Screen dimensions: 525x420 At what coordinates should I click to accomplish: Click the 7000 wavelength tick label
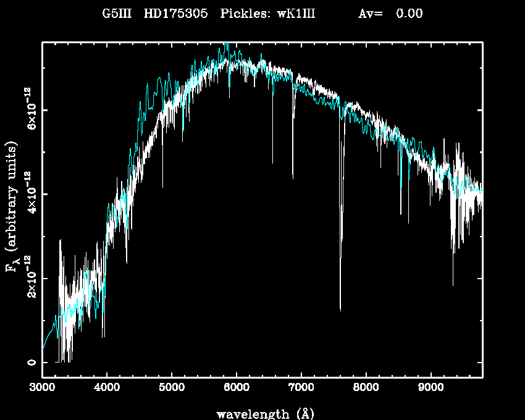tap(301, 388)
